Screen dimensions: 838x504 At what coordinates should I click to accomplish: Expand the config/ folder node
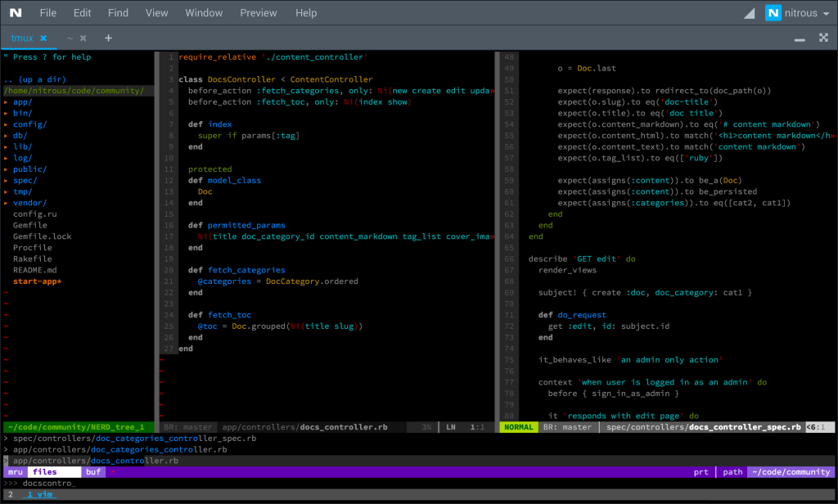[x=29, y=124]
